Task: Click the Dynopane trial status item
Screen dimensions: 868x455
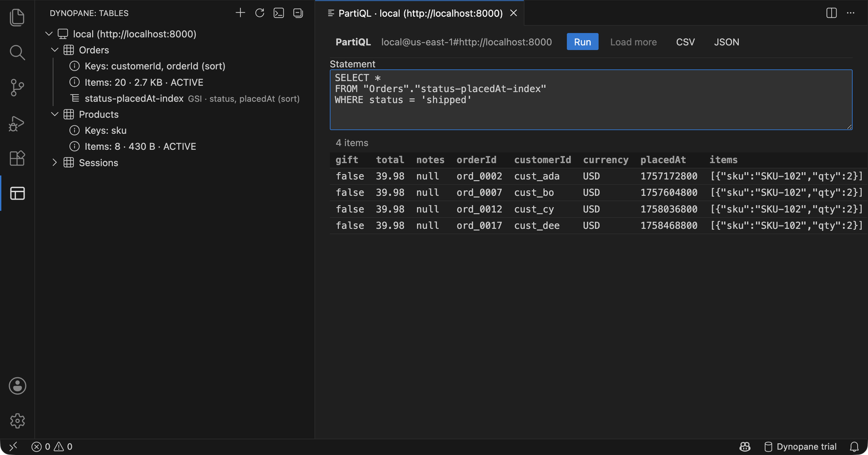Action: pyautogui.click(x=800, y=447)
